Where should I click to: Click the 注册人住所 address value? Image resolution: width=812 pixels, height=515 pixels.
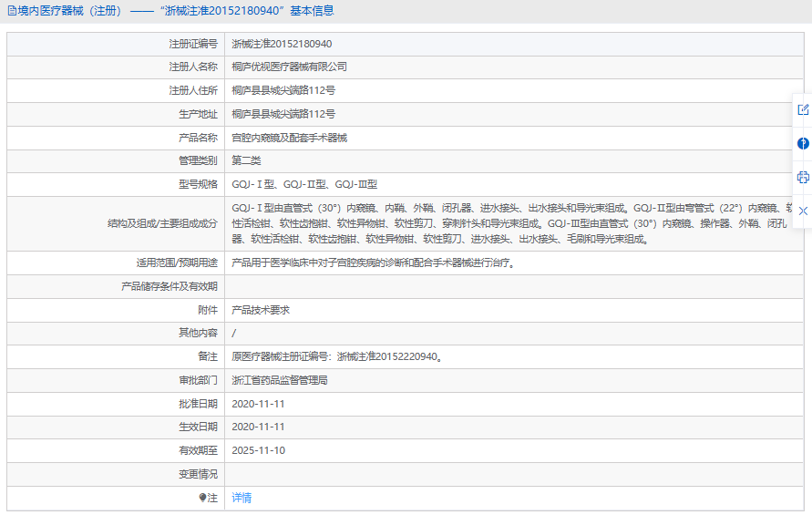[283, 90]
